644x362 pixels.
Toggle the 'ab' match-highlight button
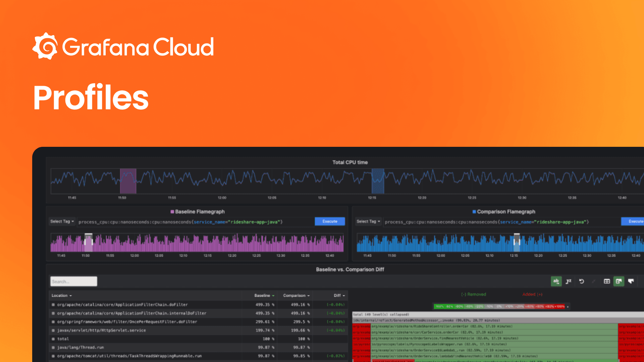[556, 281]
